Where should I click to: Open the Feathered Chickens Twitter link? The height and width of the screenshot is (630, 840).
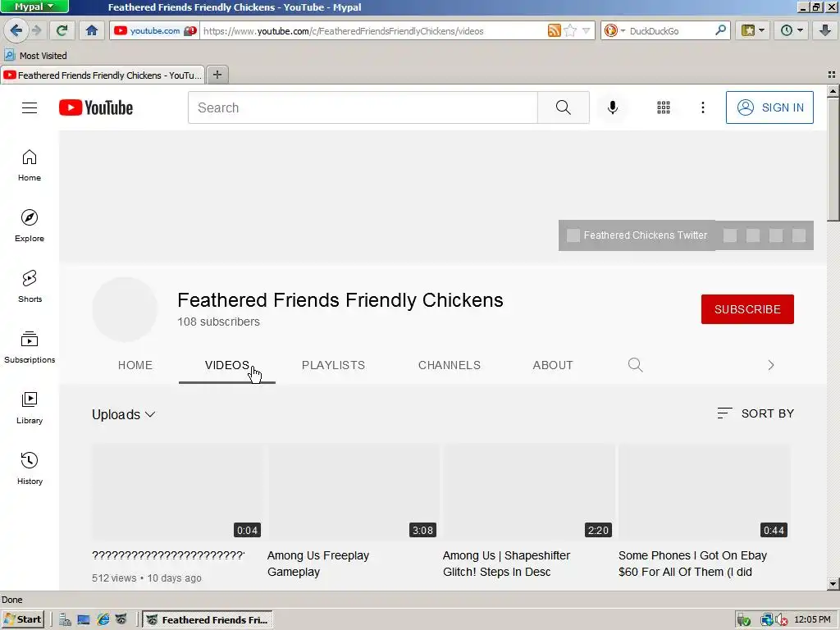[x=637, y=235]
